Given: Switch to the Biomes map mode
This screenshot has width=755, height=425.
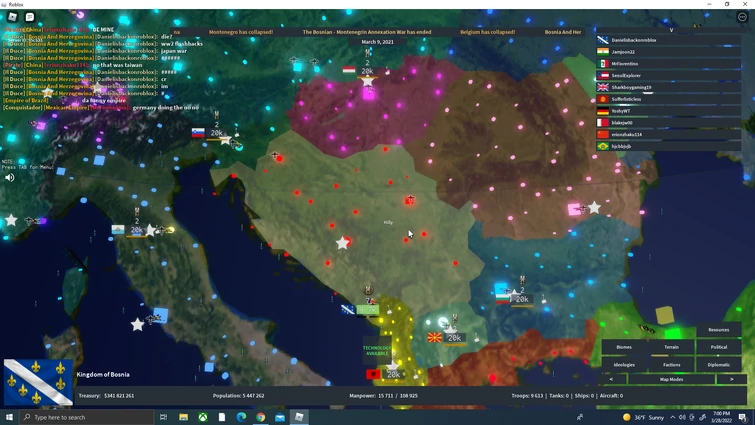Looking at the screenshot, I should (x=624, y=347).
